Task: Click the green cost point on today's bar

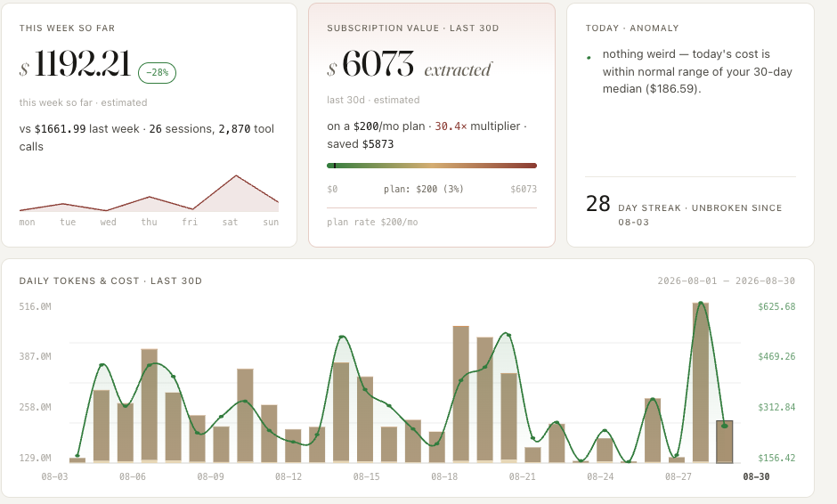Action: (725, 426)
